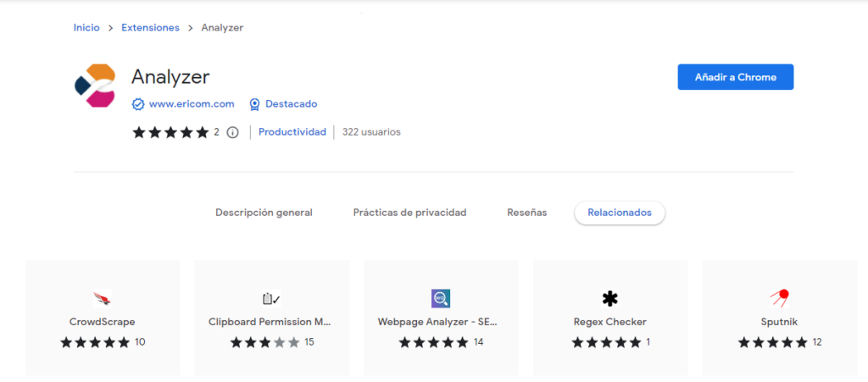This screenshot has height=382, width=868.
Task: Open the Reseñas tab
Action: (527, 213)
